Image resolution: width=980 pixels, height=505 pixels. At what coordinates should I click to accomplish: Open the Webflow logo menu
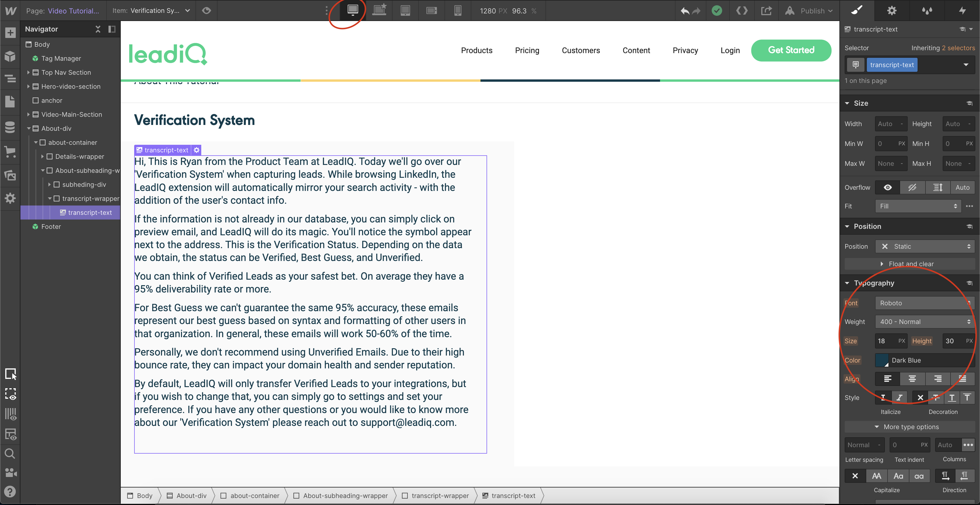[x=10, y=11]
